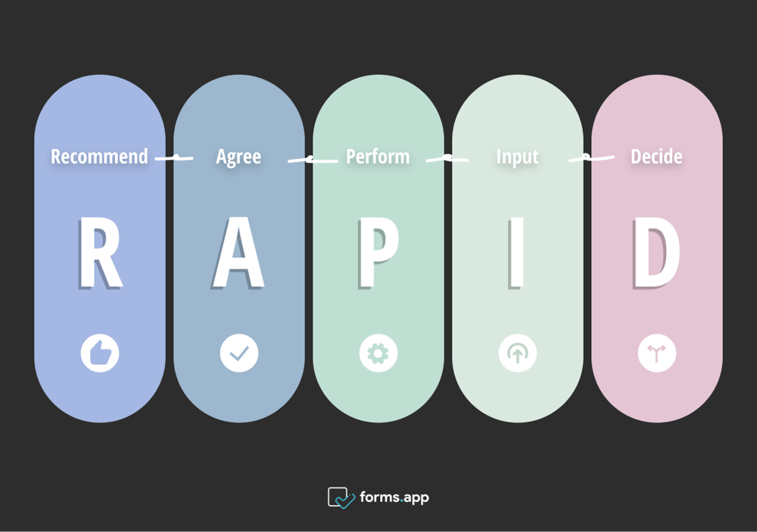The height and width of the screenshot is (532, 757).
Task: Select the split arrows icon under D
Action: click(657, 353)
